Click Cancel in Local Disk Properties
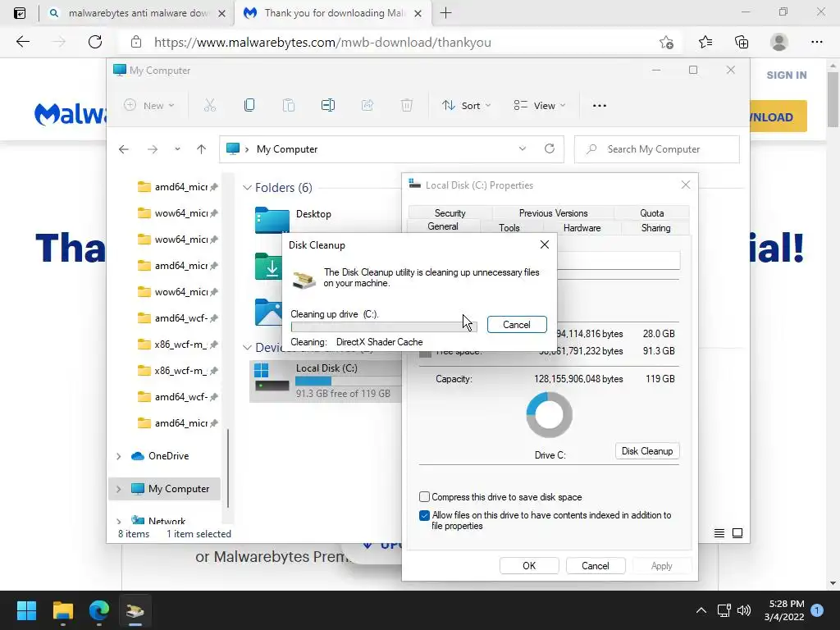840x630 pixels. [x=596, y=566]
